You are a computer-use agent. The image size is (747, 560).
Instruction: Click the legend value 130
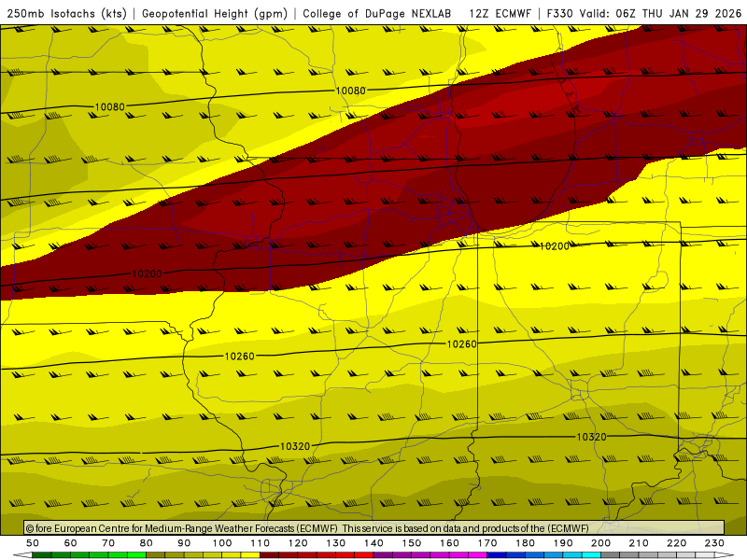[336, 543]
